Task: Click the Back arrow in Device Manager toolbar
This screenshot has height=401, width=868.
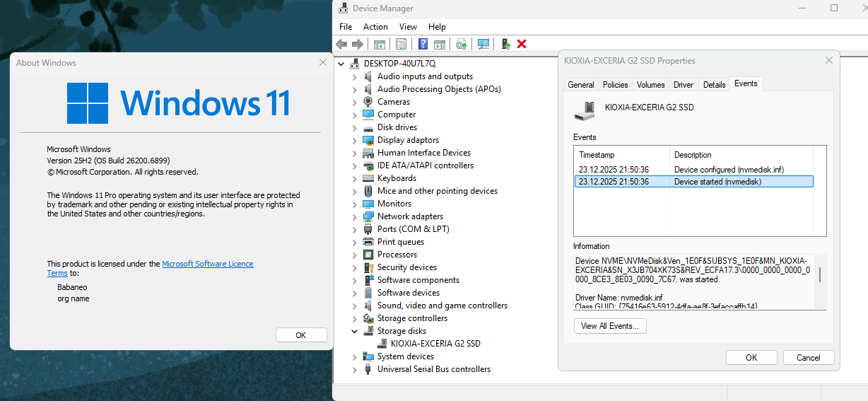Action: coord(341,44)
